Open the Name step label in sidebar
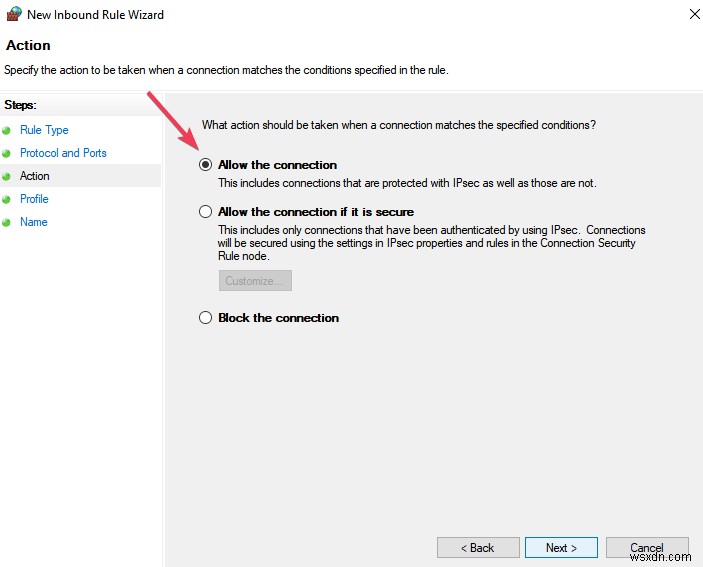The width and height of the screenshot is (703, 567). (x=34, y=222)
